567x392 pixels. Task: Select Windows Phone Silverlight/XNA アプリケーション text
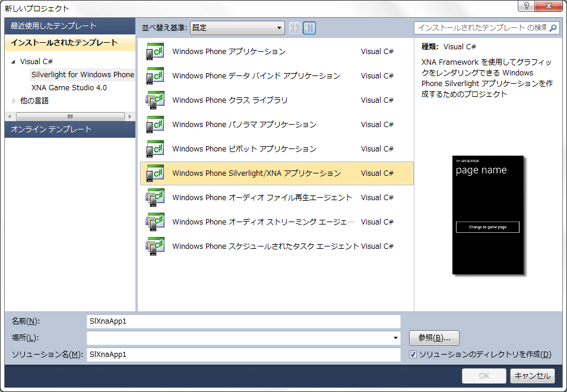pyautogui.click(x=256, y=173)
